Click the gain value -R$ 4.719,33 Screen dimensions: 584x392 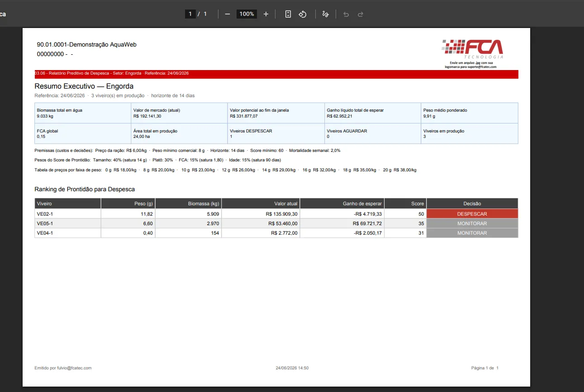[367, 214]
